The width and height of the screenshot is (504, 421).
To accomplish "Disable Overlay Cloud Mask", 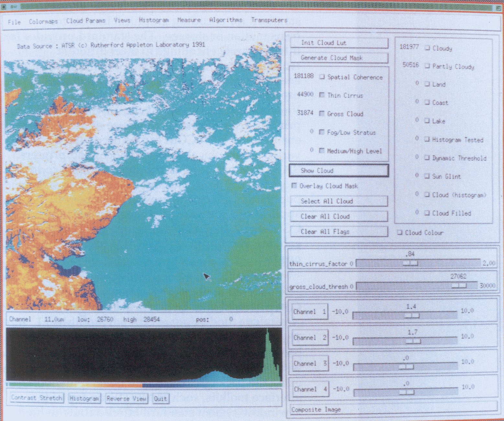I will pyautogui.click(x=294, y=186).
